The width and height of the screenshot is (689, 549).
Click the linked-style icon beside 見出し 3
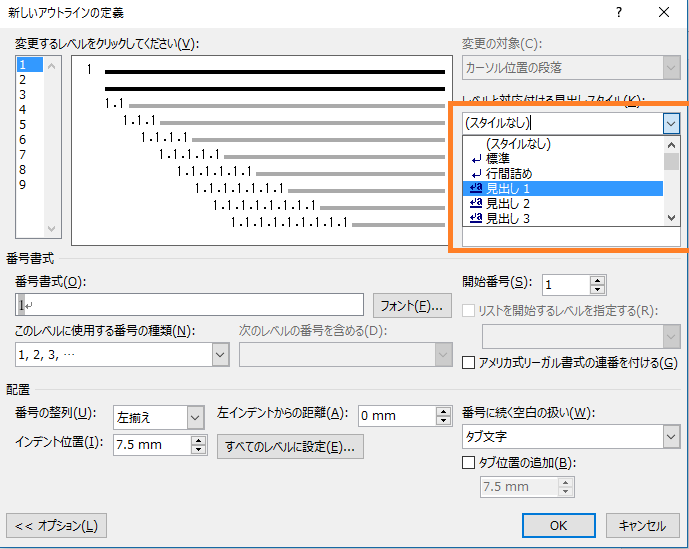476,218
